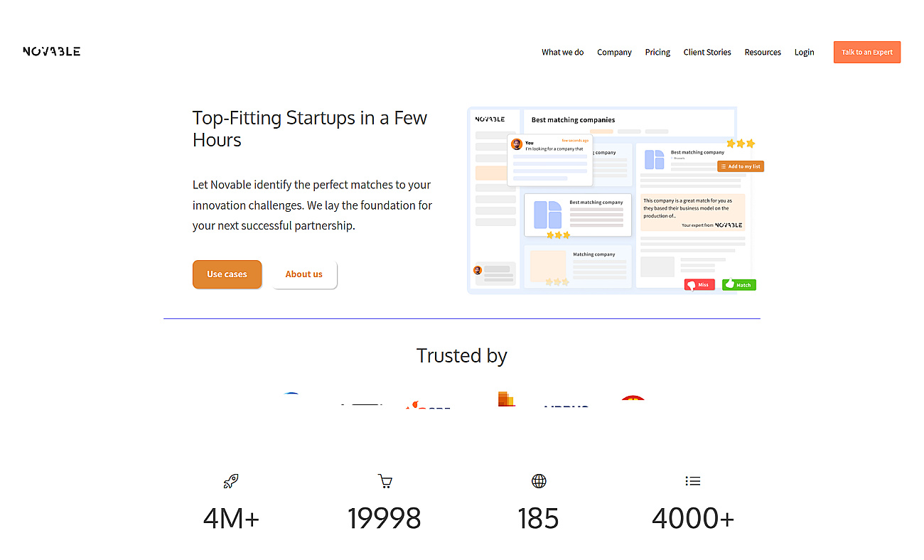Click the Novable logo in header
Image resolution: width=924 pixels, height=560 pixels.
(x=51, y=51)
